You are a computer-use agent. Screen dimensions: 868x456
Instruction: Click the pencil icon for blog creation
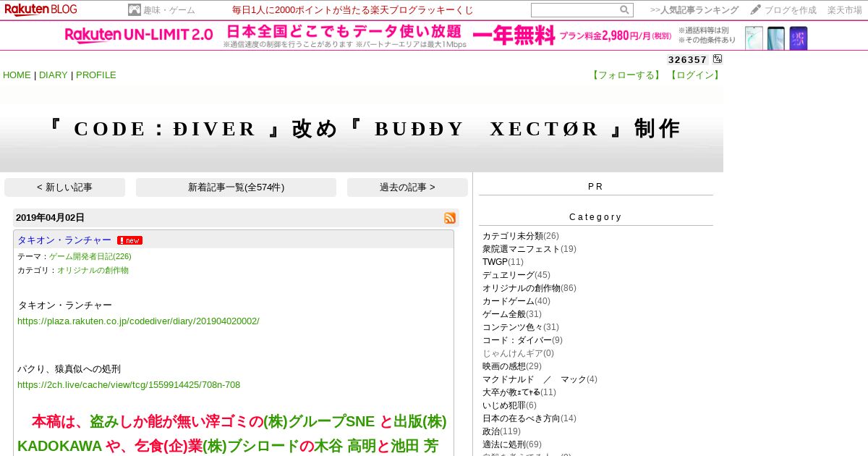[x=756, y=10]
